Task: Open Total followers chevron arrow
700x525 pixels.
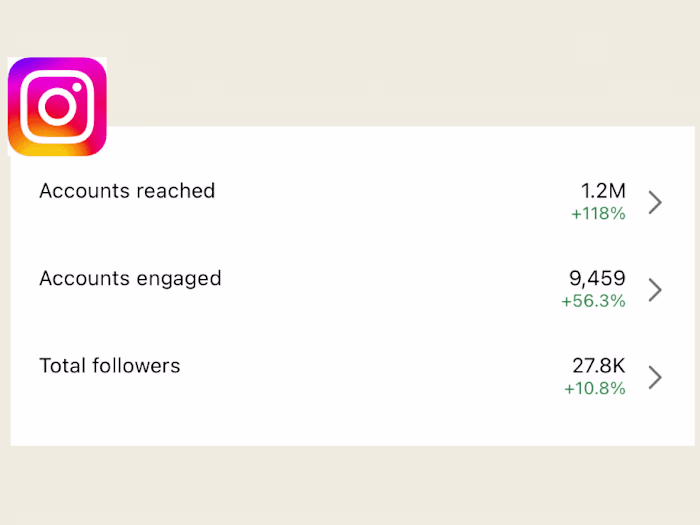Action: tap(655, 377)
